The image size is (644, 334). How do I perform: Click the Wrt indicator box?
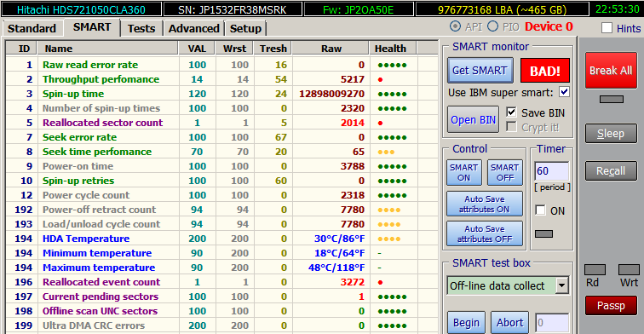click(x=629, y=270)
